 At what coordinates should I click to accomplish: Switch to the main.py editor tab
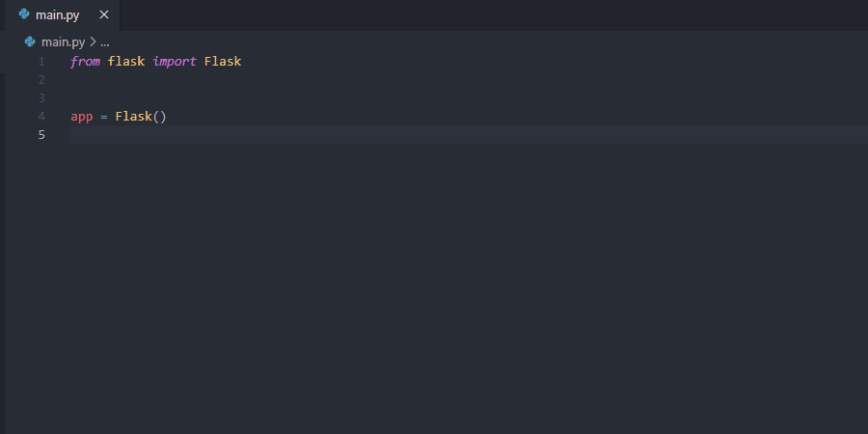click(58, 14)
